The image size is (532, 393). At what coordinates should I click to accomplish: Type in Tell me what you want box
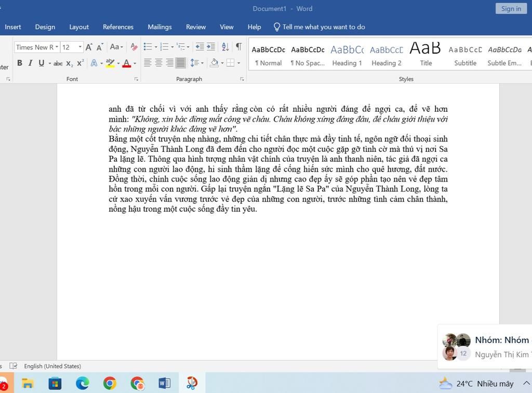coord(324,27)
